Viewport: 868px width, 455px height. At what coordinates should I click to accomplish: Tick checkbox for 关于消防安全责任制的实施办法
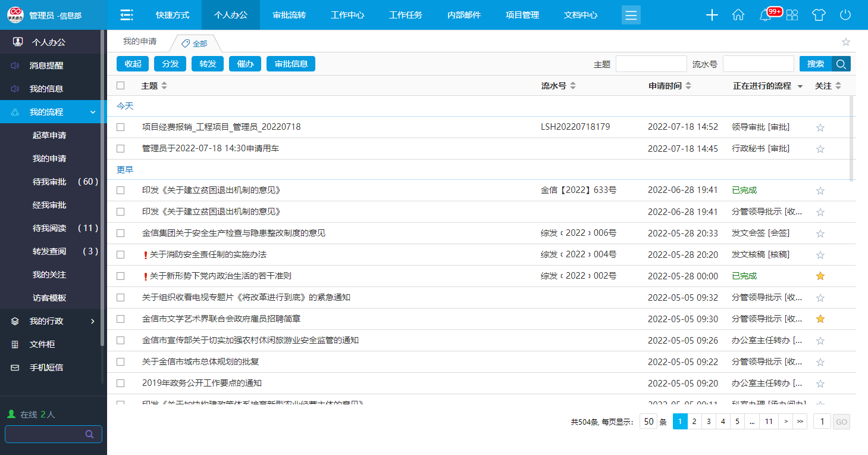[121, 255]
